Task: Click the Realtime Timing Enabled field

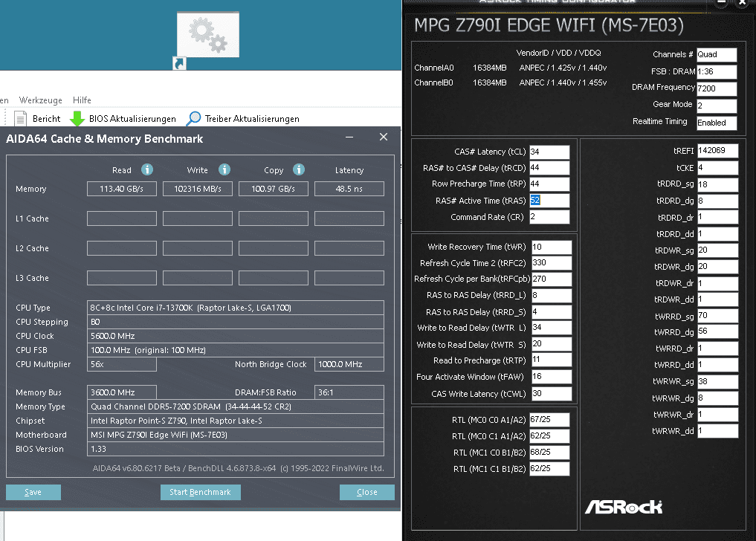Action: click(x=717, y=123)
